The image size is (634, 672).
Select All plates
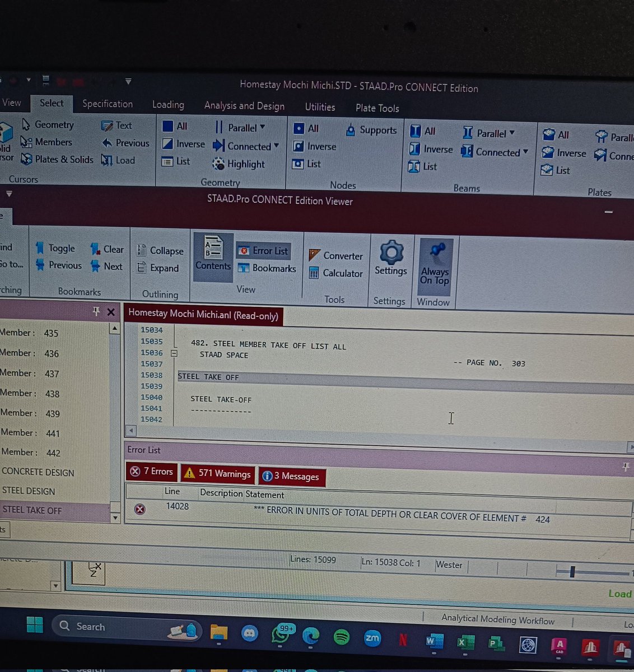556,135
